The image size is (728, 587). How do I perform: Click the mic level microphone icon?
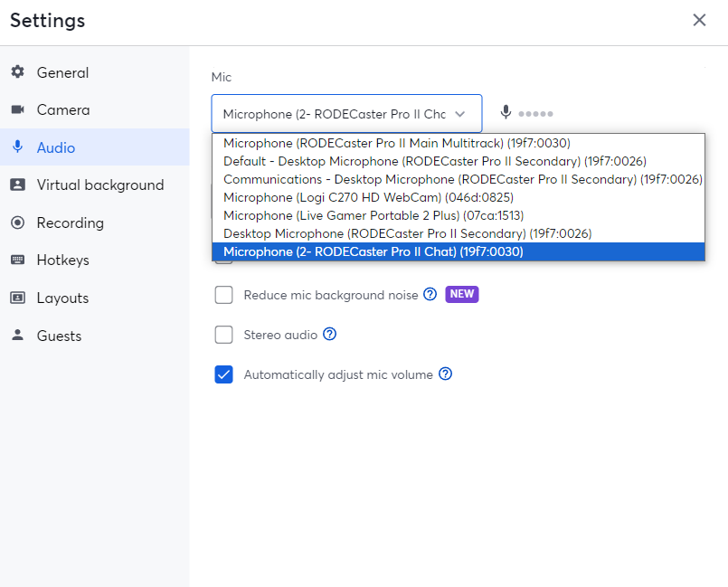coord(506,112)
